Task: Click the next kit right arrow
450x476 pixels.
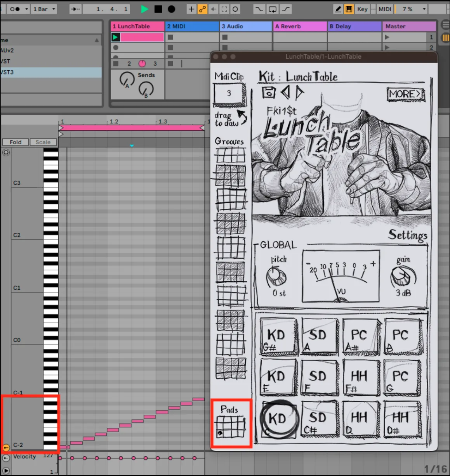Action: 299,92
